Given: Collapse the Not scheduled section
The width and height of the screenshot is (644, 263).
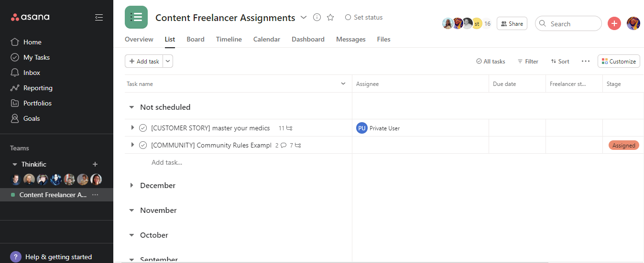Looking at the screenshot, I should [x=131, y=107].
